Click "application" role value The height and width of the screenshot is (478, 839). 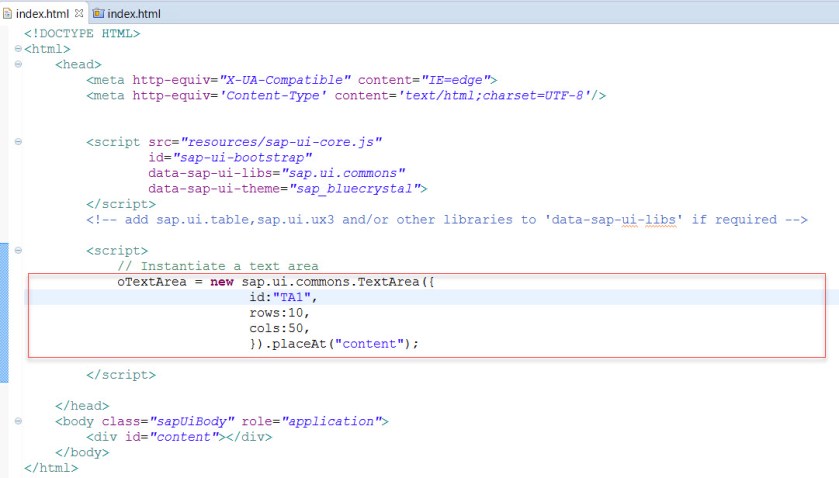pyautogui.click(x=331, y=421)
